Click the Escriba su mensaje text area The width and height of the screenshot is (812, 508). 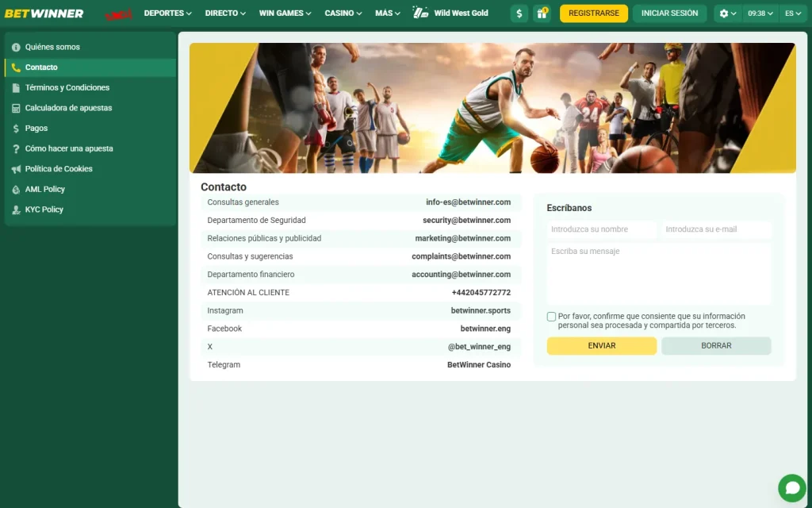659,274
